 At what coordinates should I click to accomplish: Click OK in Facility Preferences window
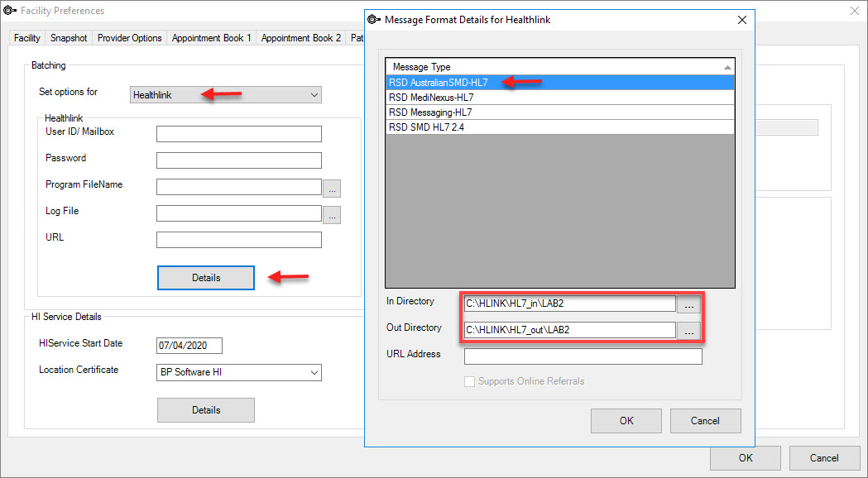tap(746, 458)
